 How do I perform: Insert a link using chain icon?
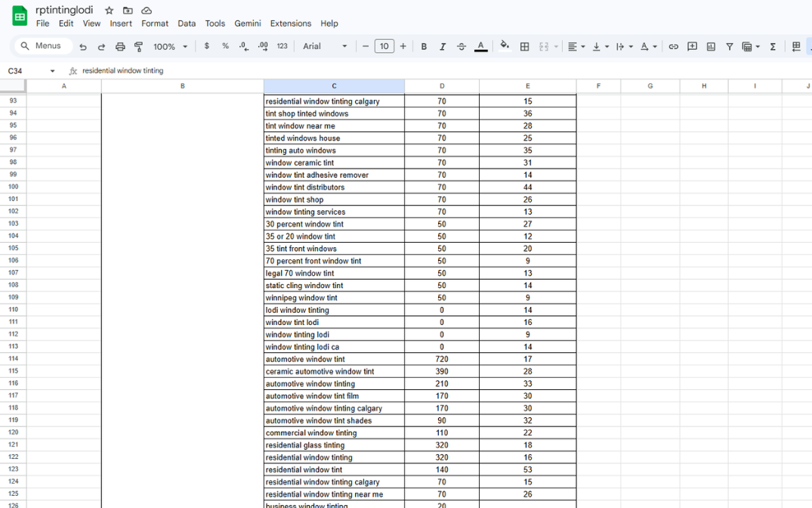point(673,47)
